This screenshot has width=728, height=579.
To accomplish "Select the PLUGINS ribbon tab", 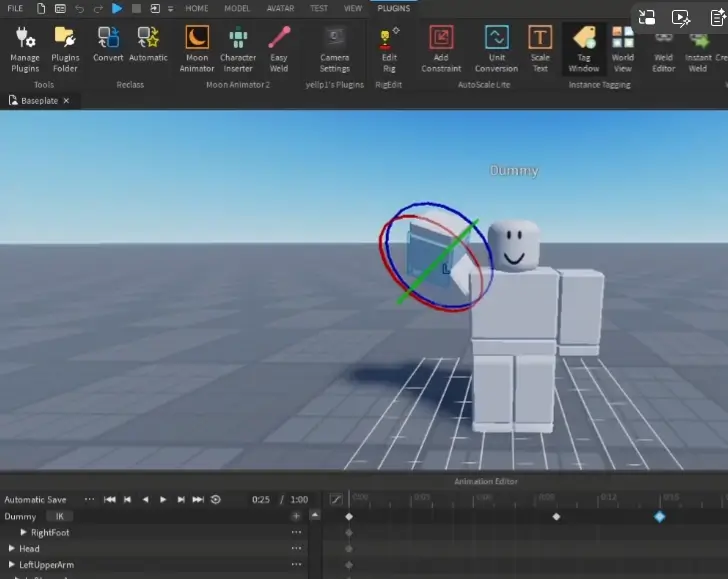I will [394, 8].
